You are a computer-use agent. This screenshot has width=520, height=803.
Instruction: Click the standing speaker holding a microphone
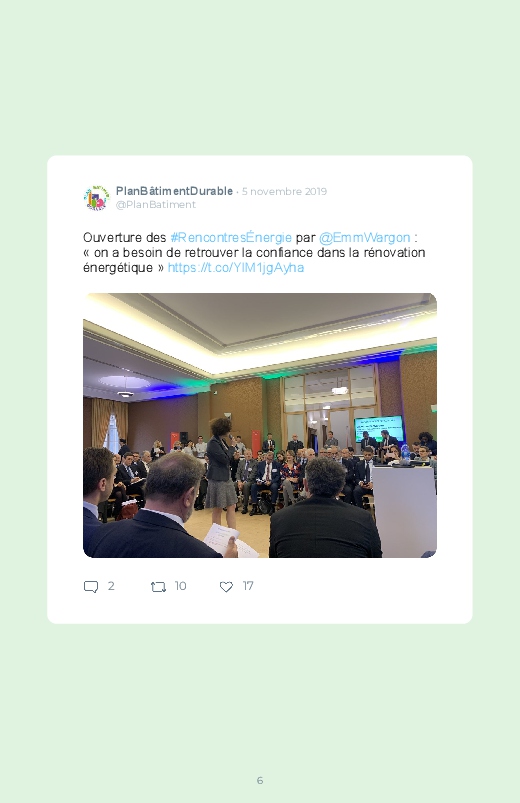[221, 471]
